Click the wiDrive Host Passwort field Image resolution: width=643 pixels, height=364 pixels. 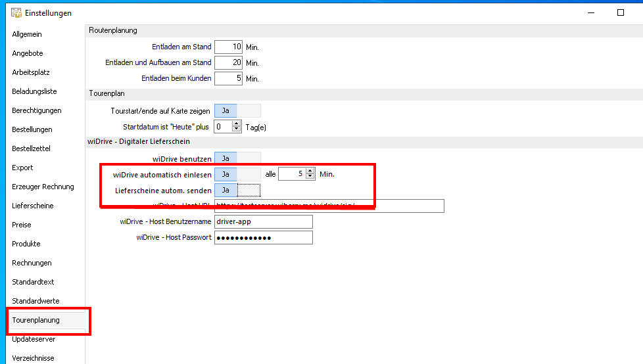point(263,237)
